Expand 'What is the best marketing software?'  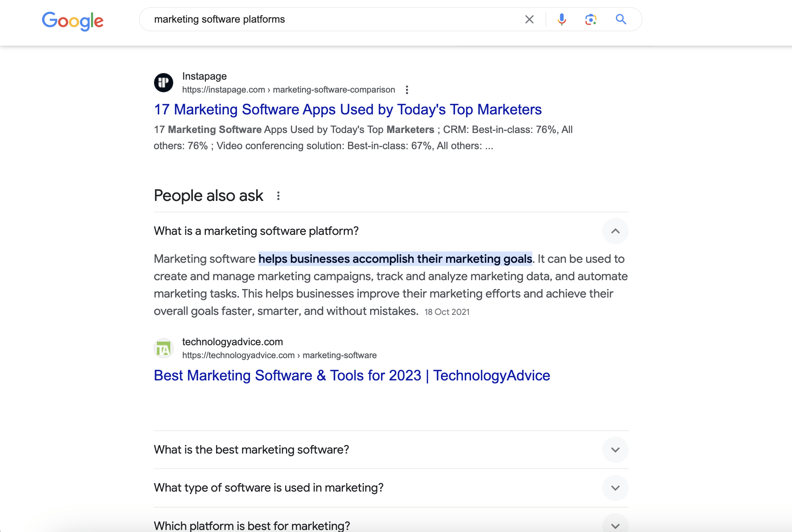coord(615,450)
